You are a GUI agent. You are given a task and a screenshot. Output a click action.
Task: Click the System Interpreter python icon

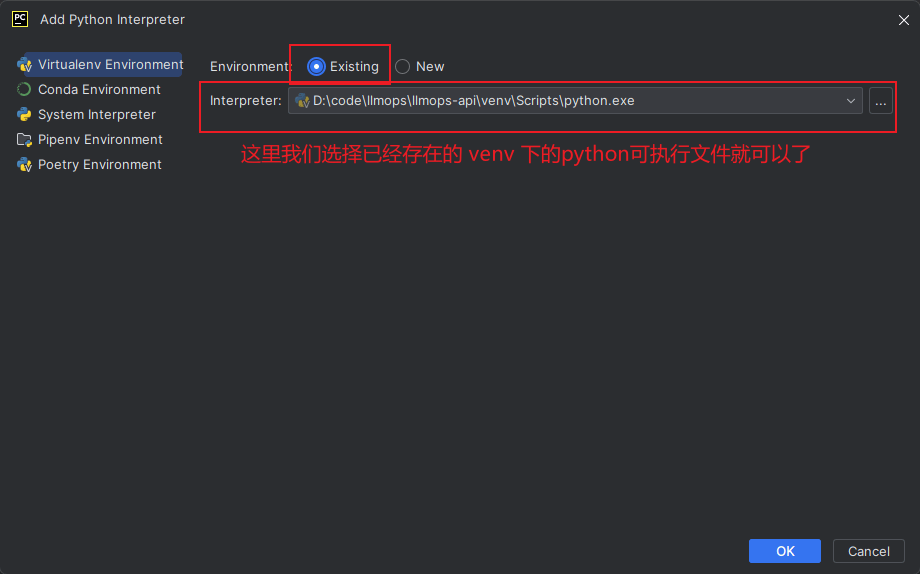[x=25, y=114]
